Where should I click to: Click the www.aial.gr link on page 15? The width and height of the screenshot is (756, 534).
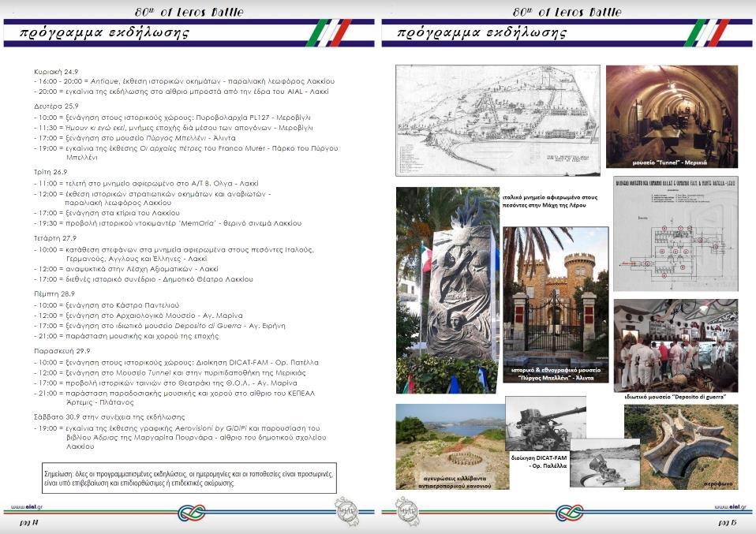pos(730,506)
